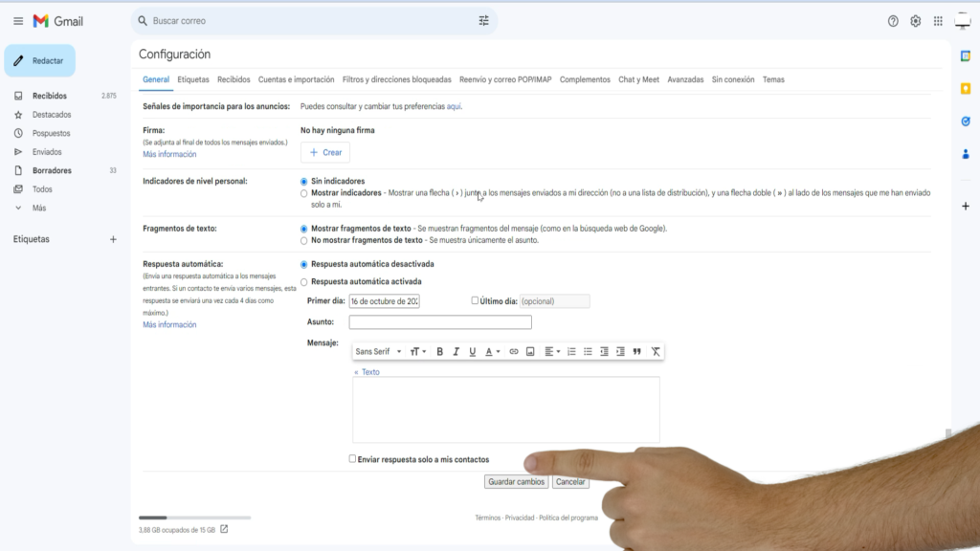
Task: Remove formatting from the message text
Action: 655,351
